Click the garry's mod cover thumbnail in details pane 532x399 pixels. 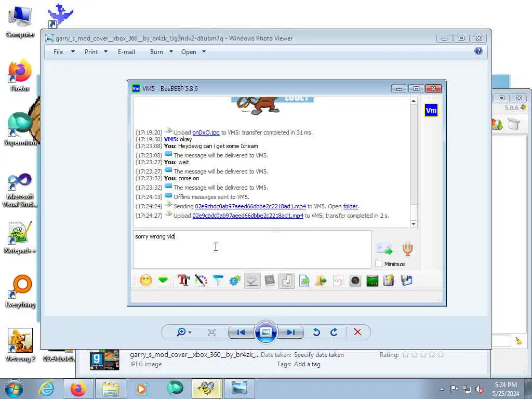tap(104, 360)
